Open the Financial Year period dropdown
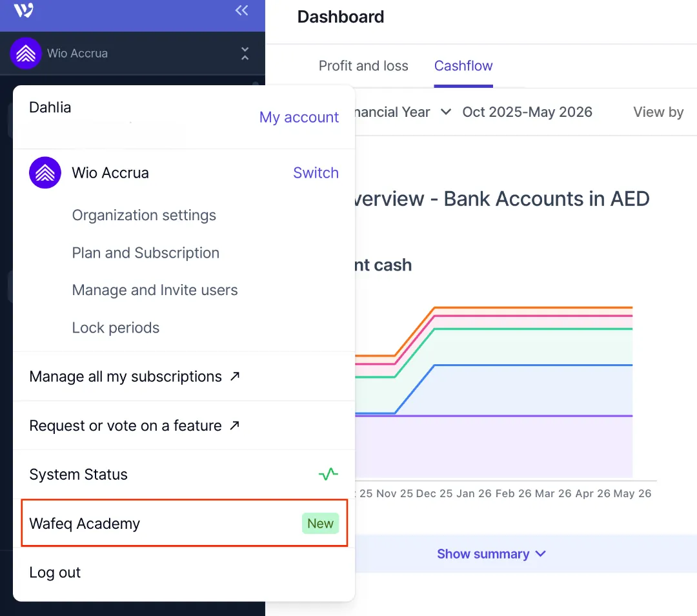The image size is (697, 616). pyautogui.click(x=403, y=112)
